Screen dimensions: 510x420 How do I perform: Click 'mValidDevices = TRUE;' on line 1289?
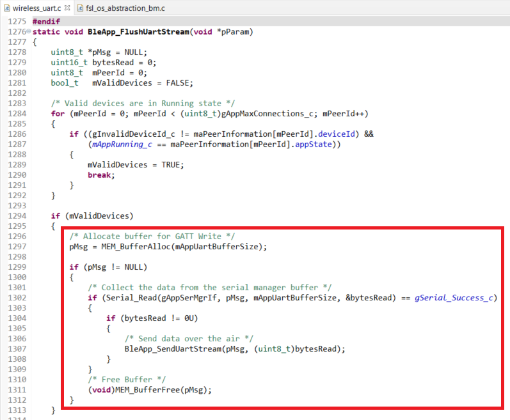136,165
